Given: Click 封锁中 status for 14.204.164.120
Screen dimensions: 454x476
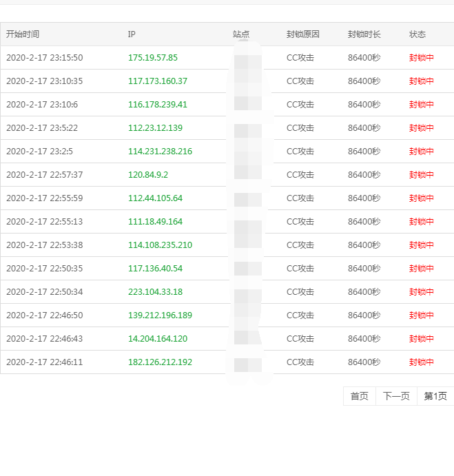Looking at the screenshot, I should pos(421,339).
